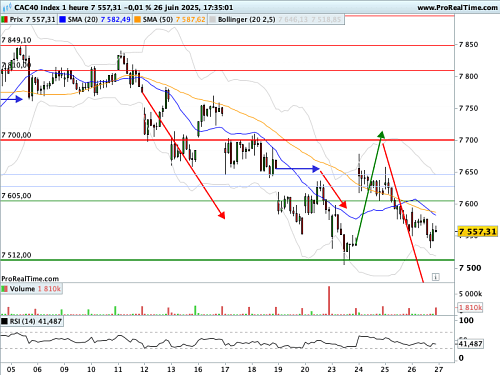
Task: Click the last red volume bar before 27
Action: (x=436, y=311)
